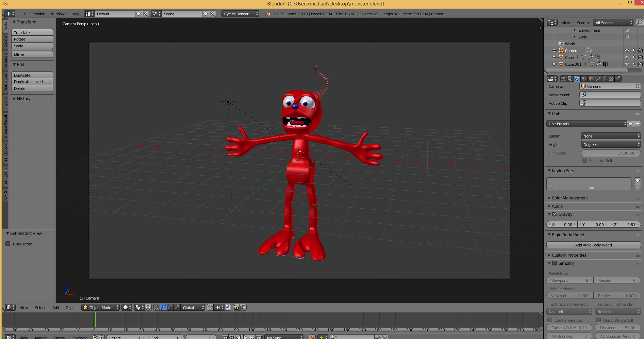The height and width of the screenshot is (339, 644).
Task: Open the Texture checkerboard properties tab
Action: (x=611, y=79)
